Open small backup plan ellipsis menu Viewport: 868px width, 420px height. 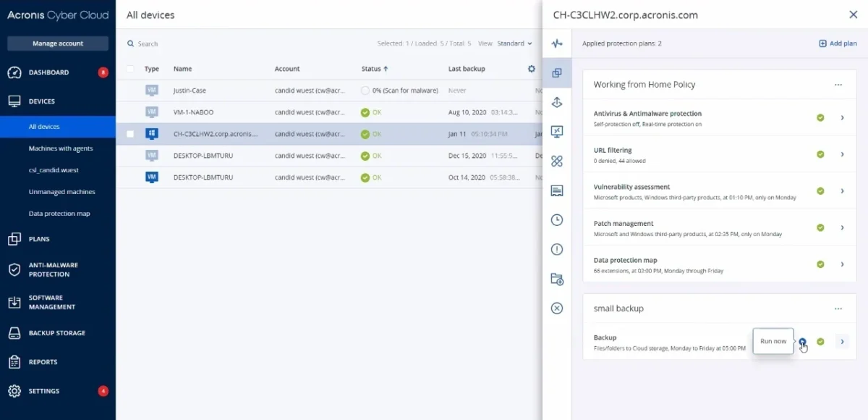point(838,308)
